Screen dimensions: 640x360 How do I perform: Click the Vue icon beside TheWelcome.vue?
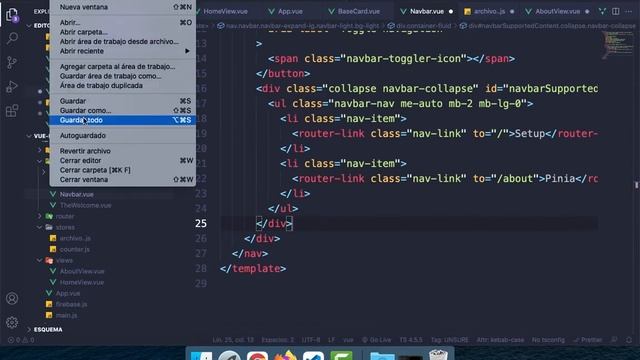(53, 205)
